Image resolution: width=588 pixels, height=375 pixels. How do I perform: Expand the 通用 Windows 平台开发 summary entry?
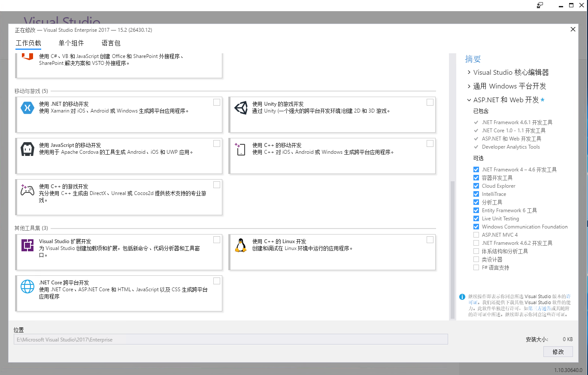tap(469, 86)
